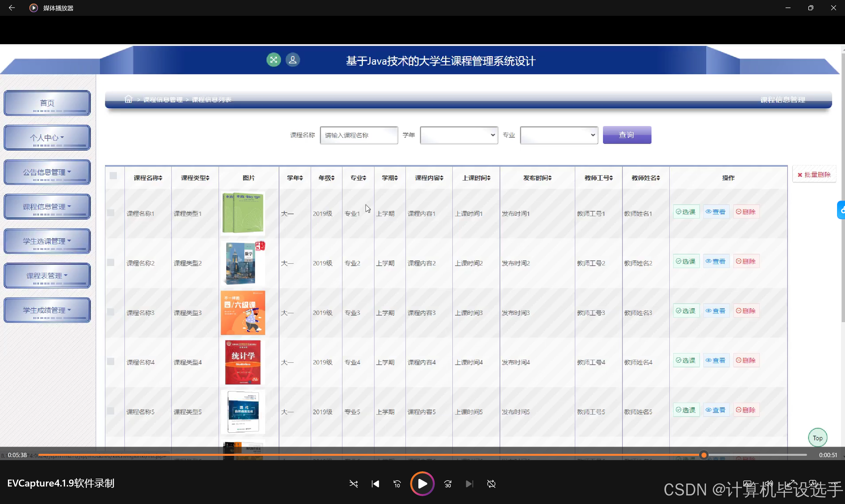The image size is (845, 504).
Task: Open the 首页 sidebar menu item
Action: pyautogui.click(x=47, y=103)
